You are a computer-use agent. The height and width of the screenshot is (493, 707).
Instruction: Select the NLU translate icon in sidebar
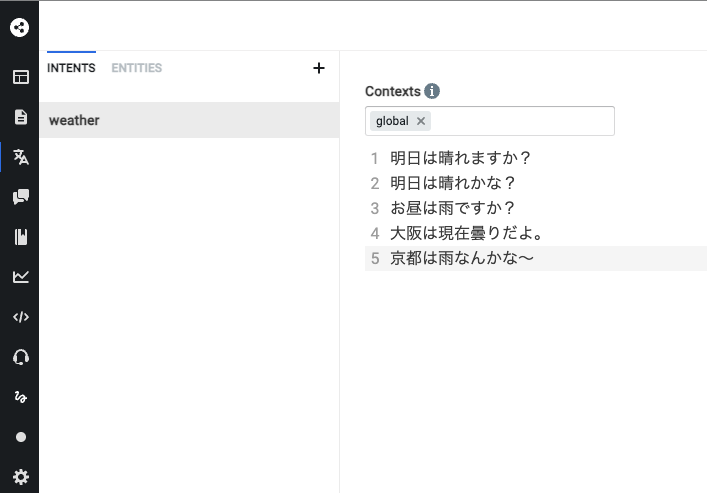20,157
